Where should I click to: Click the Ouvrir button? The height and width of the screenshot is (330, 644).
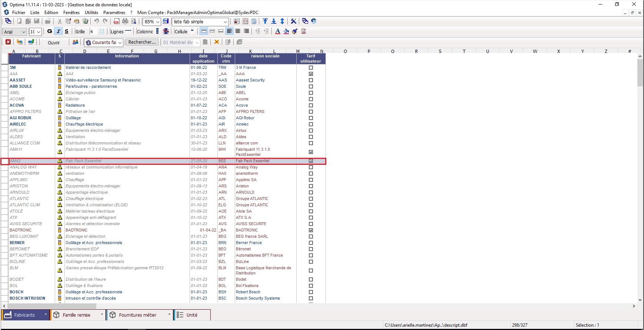tap(54, 43)
